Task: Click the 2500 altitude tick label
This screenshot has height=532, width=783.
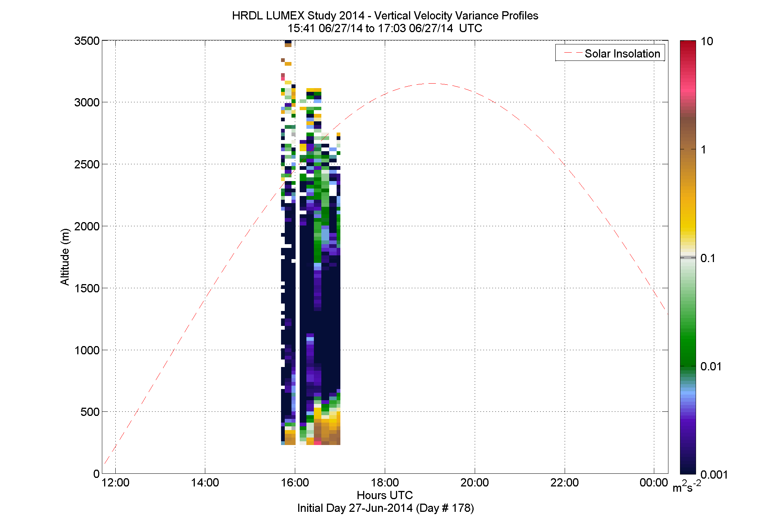Action: (87, 164)
